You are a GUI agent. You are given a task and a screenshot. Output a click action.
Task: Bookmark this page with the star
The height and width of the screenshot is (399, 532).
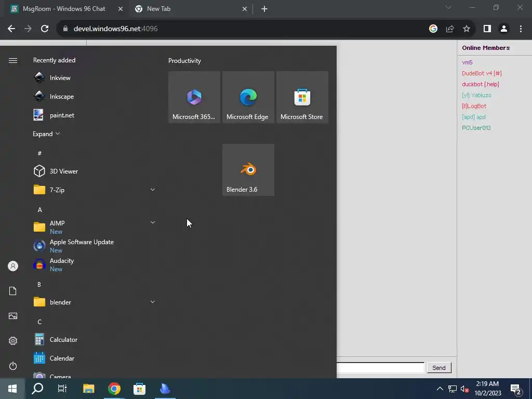[x=467, y=29]
